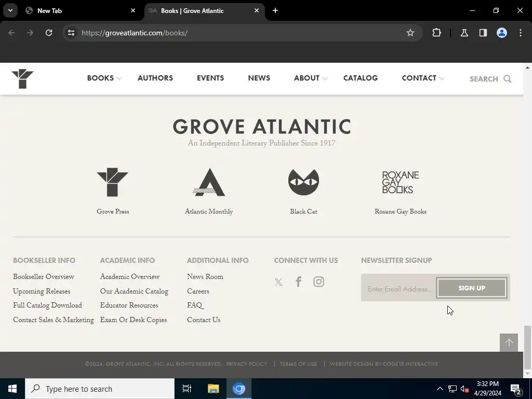Open Website Design by Code18 Interactive link

384,364
